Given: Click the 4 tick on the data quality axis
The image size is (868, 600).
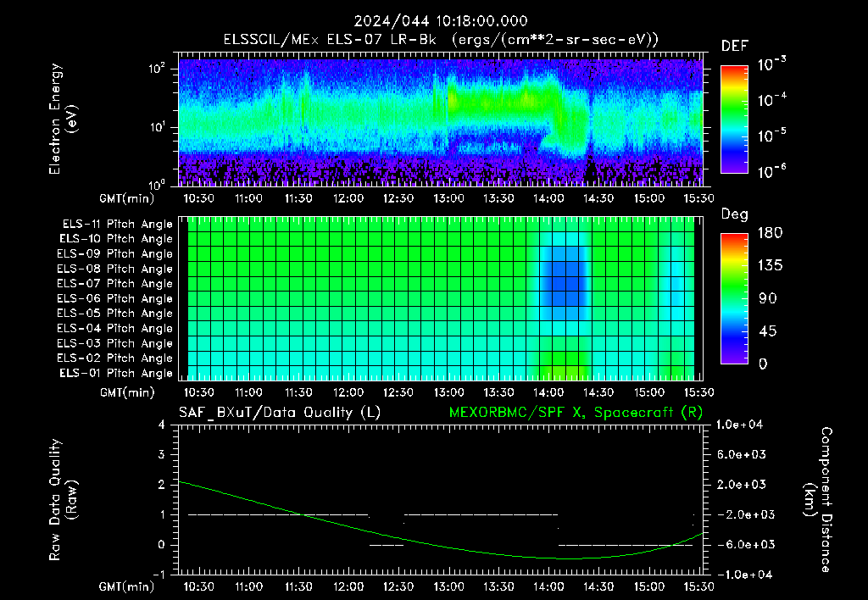Looking at the screenshot, I should [x=162, y=425].
